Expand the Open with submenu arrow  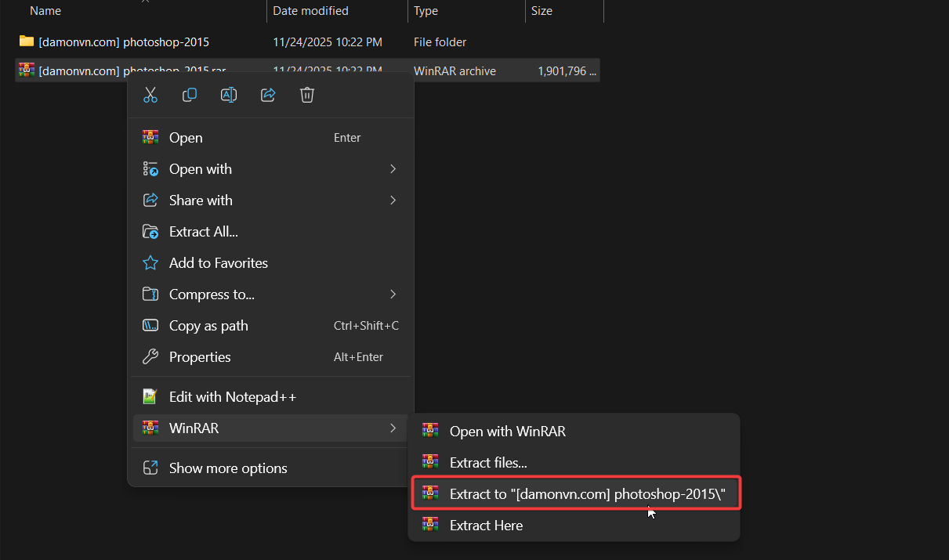tap(393, 168)
